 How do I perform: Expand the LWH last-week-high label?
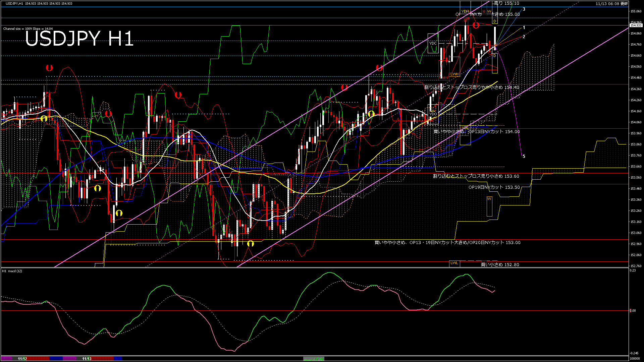click(454, 74)
